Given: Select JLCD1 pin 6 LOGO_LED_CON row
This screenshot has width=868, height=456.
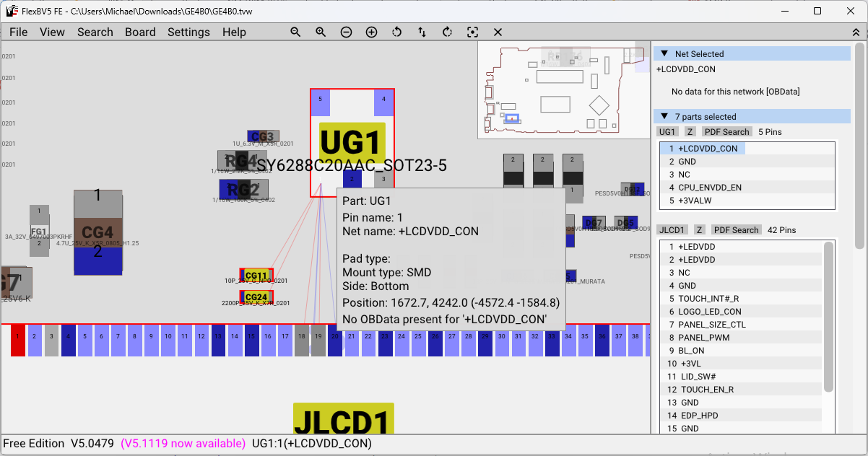Looking at the screenshot, I should coord(742,312).
